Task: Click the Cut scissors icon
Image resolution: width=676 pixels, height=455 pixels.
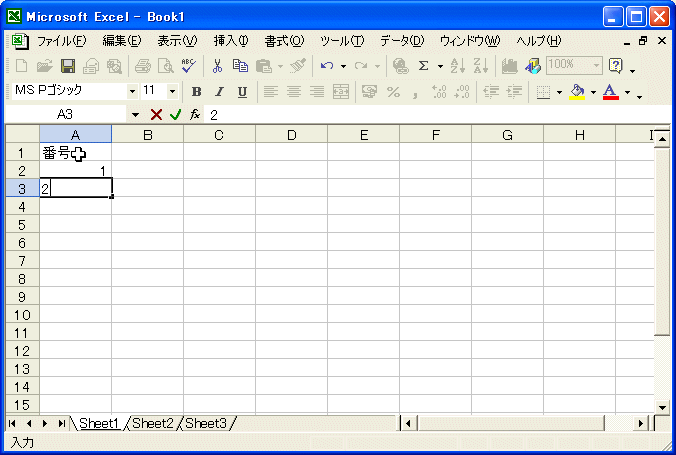Action: [217, 66]
